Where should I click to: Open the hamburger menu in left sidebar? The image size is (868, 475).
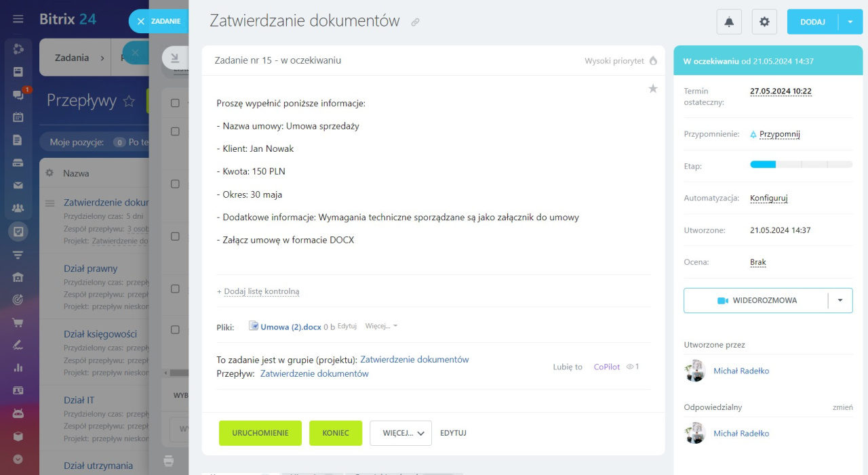18,19
